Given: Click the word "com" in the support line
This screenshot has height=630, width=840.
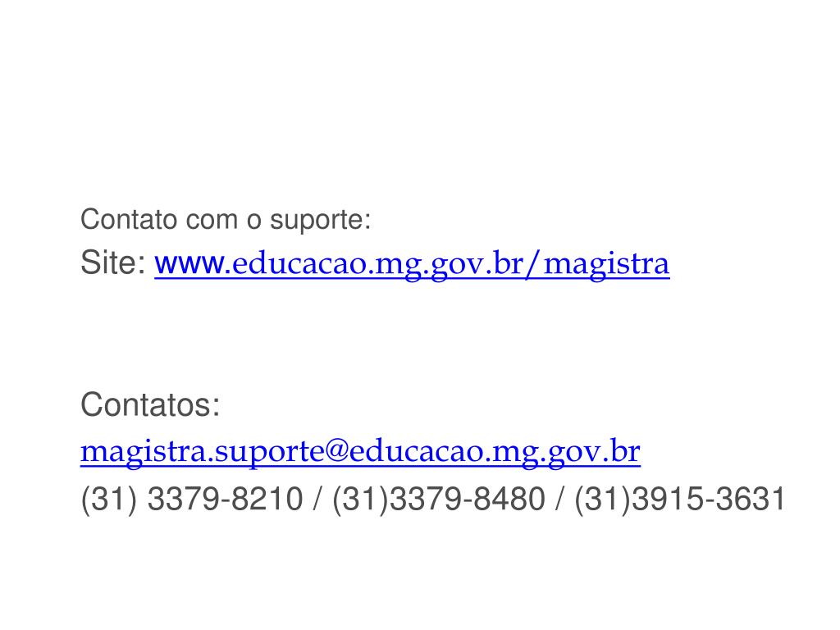Looking at the screenshot, I should click(212, 221).
